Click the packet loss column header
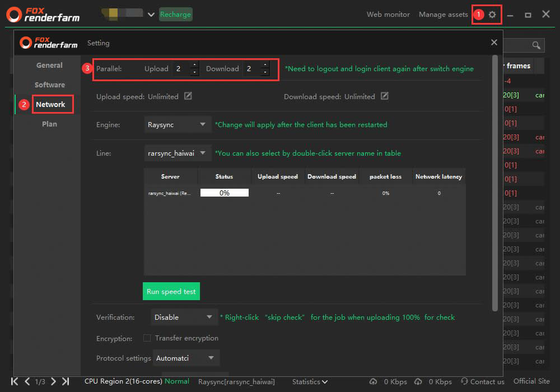Viewport: 560px width, 392px height. [385, 176]
